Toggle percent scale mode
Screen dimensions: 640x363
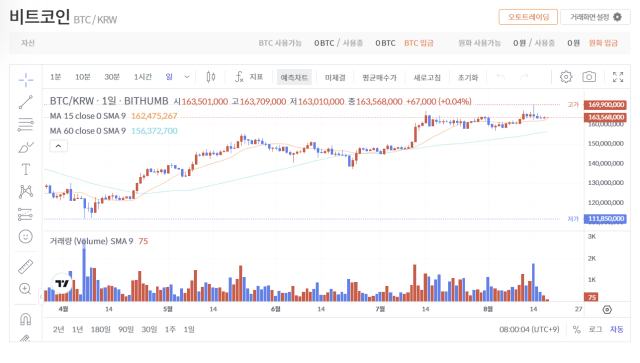pos(576,329)
